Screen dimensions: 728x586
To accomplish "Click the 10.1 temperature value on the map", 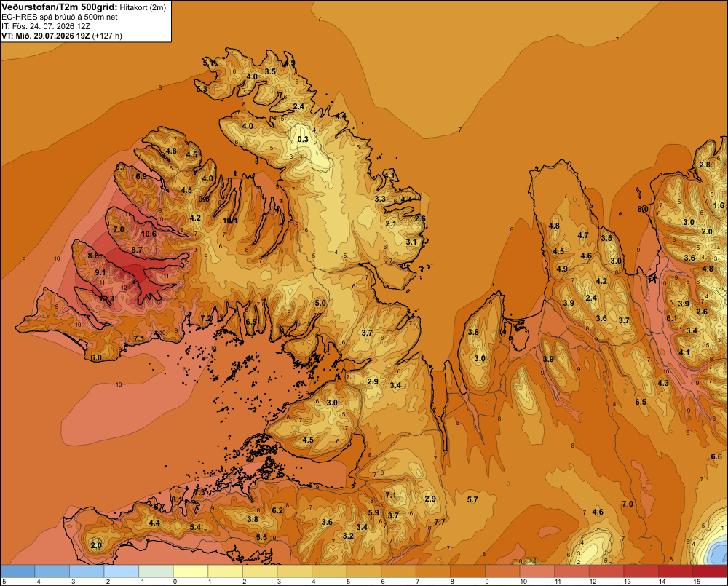I will (230, 221).
